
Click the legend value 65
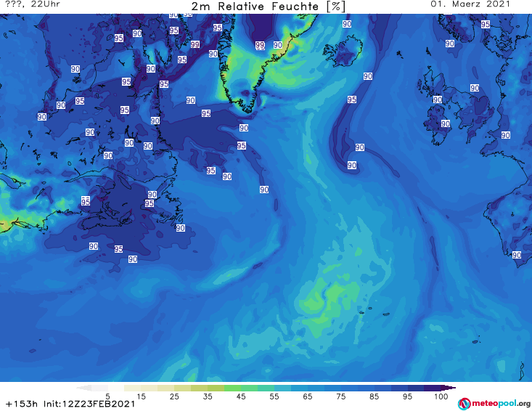tap(307, 396)
